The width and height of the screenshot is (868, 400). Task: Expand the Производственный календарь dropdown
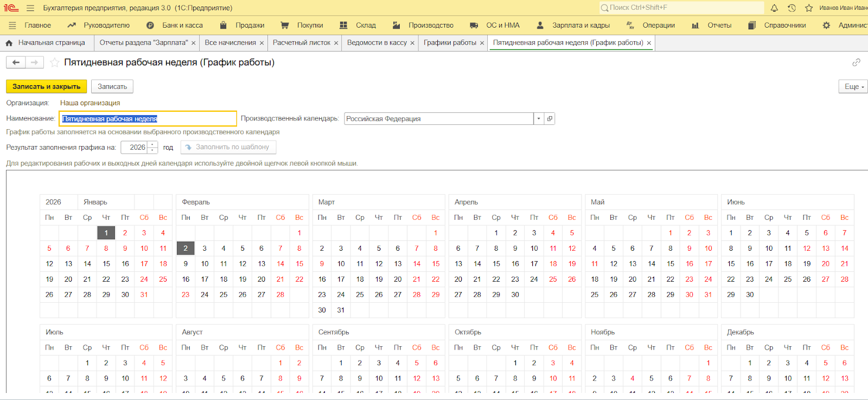(538, 119)
